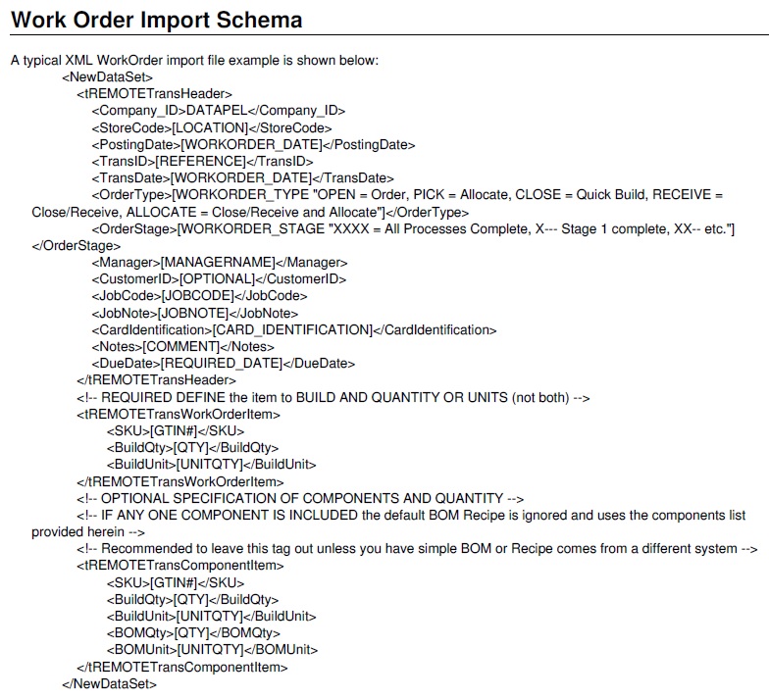Image resolution: width=769 pixels, height=700 pixels.
Task: Click the StoreCode [LOCATION] line
Action: (x=212, y=127)
